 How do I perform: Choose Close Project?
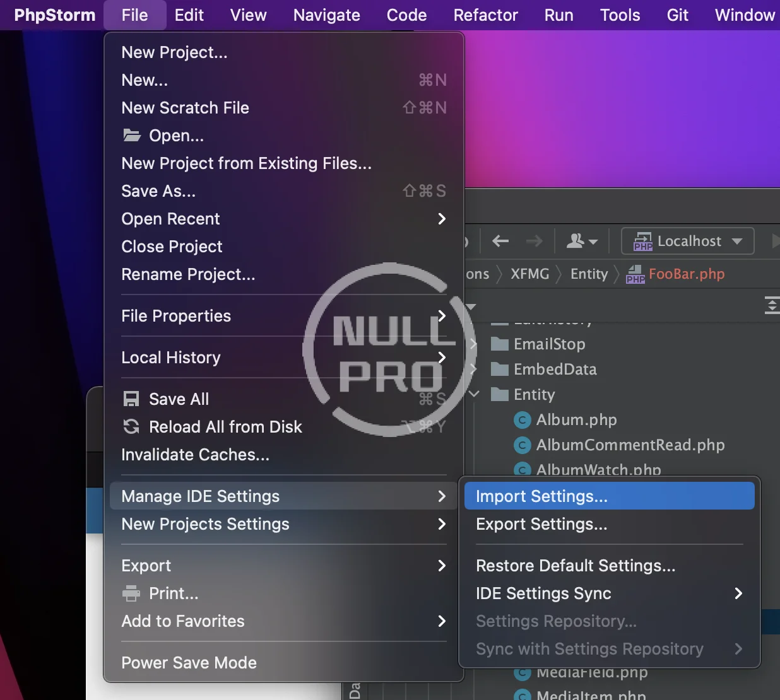[283, 247]
